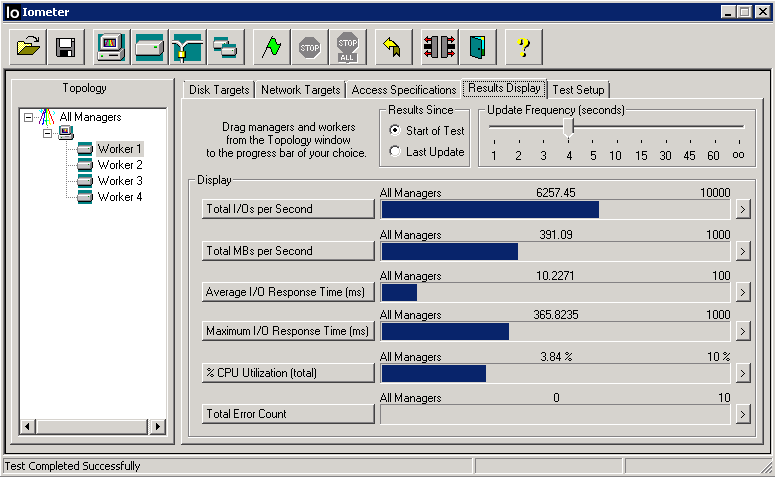Open meter arrow for % CPU Utilization

pyautogui.click(x=742, y=373)
